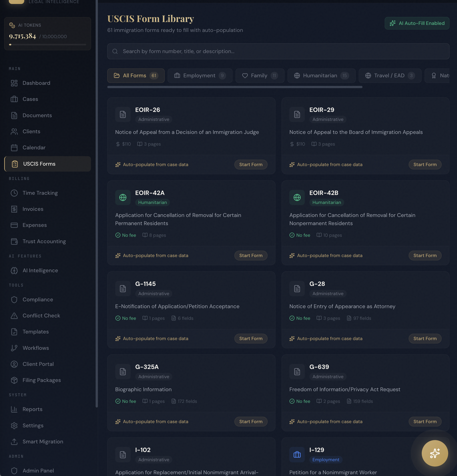Click the horizontal tabs scrollbar
The height and width of the screenshot is (476, 457).
coord(234,87)
